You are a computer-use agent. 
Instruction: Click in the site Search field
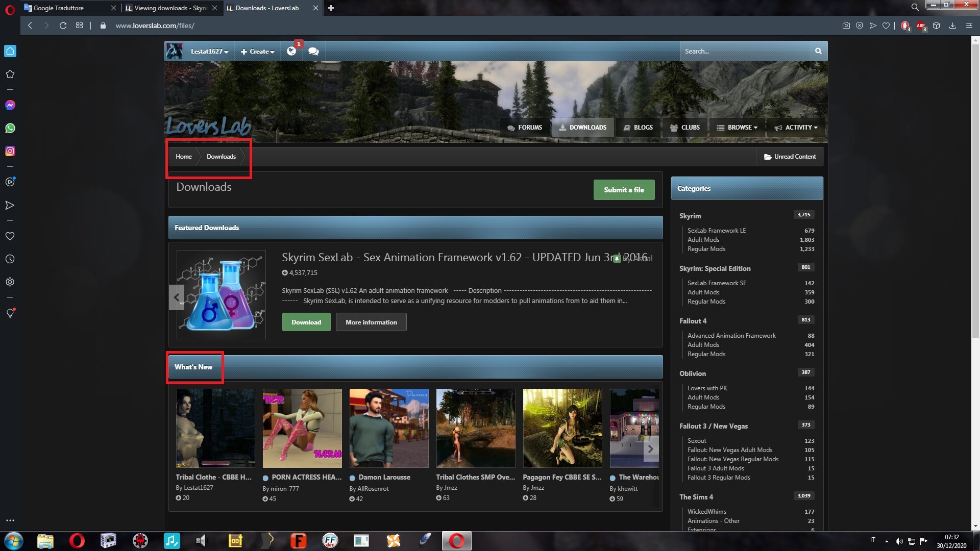click(x=745, y=51)
